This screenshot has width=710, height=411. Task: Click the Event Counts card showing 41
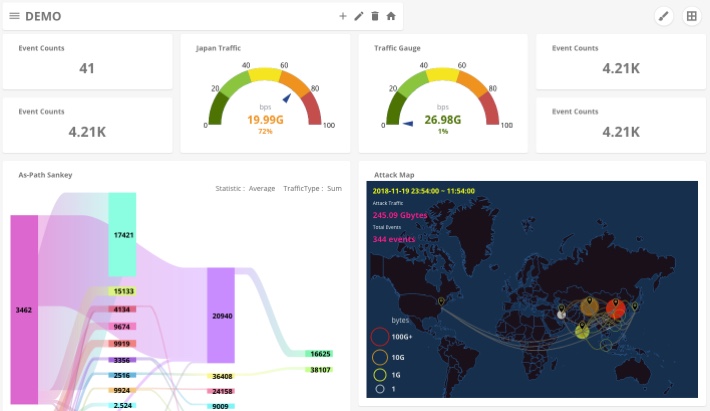pyautogui.click(x=87, y=61)
